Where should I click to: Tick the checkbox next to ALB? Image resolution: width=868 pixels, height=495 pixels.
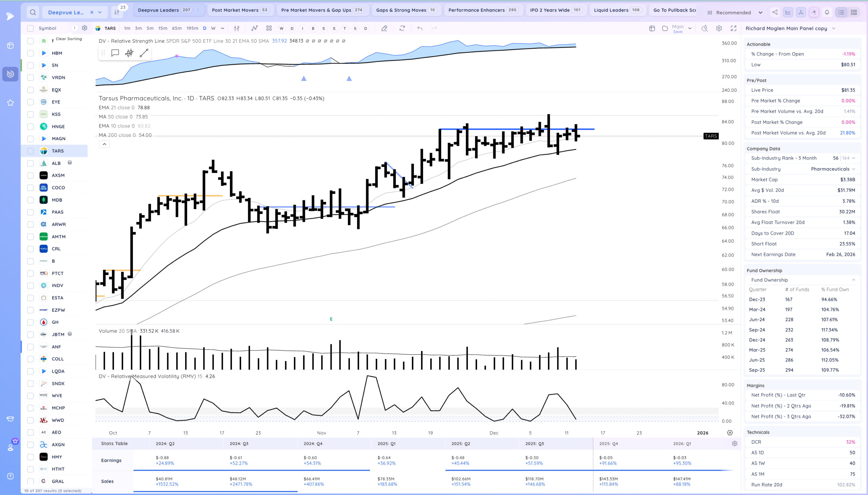[30, 163]
